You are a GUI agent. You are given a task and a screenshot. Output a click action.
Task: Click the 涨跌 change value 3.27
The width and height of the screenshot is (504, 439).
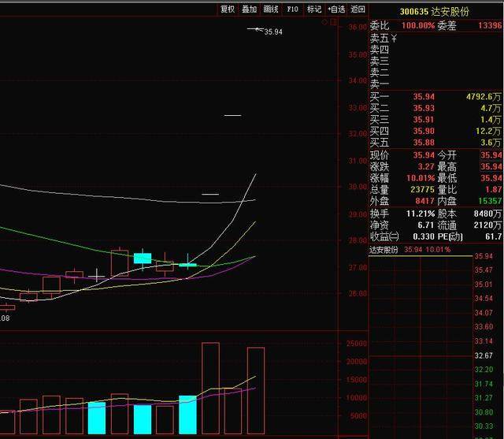(x=426, y=166)
